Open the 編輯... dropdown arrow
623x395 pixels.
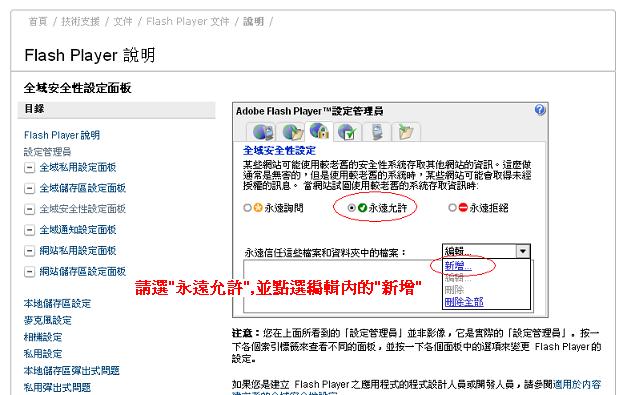(x=523, y=251)
